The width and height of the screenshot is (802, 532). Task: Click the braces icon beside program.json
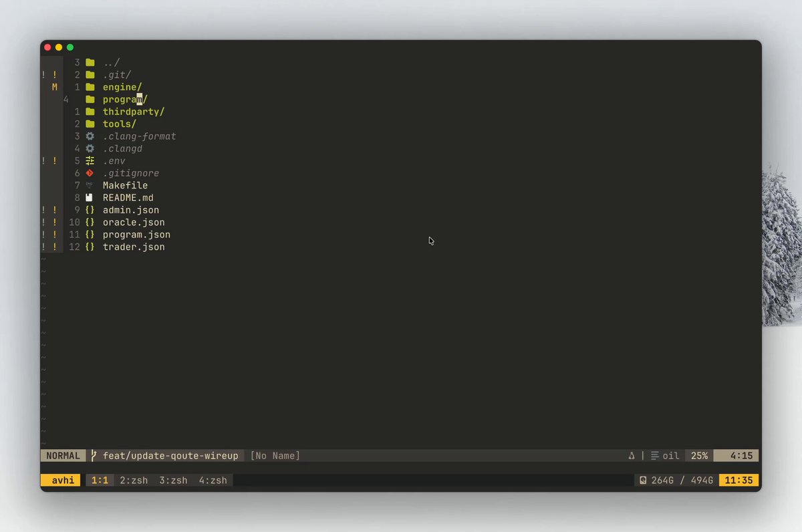(90, 235)
